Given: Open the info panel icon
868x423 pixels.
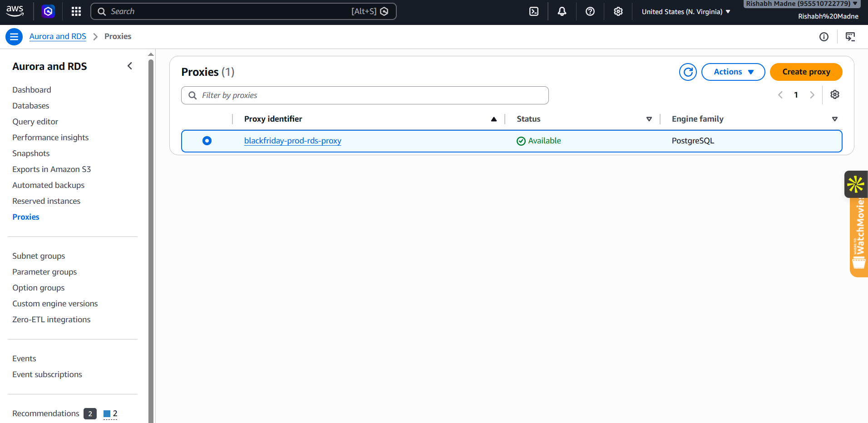Looking at the screenshot, I should pyautogui.click(x=824, y=37).
